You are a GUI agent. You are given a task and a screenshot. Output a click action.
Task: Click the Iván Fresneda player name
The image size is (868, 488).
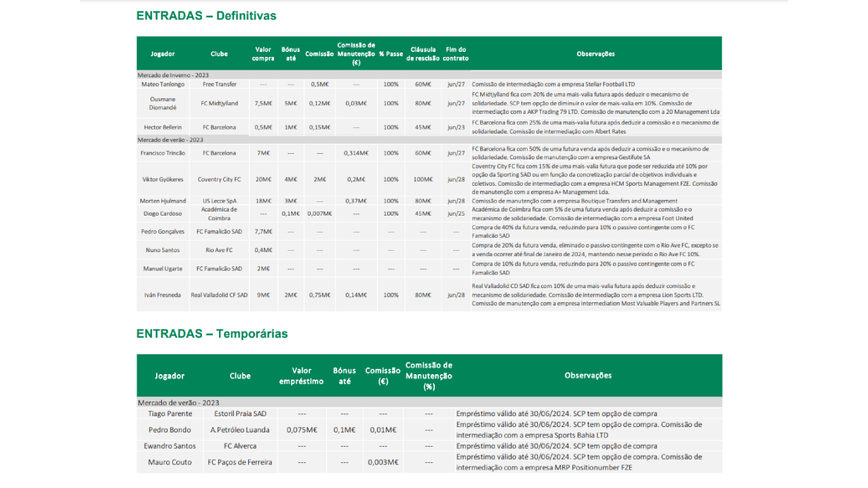pos(163,295)
